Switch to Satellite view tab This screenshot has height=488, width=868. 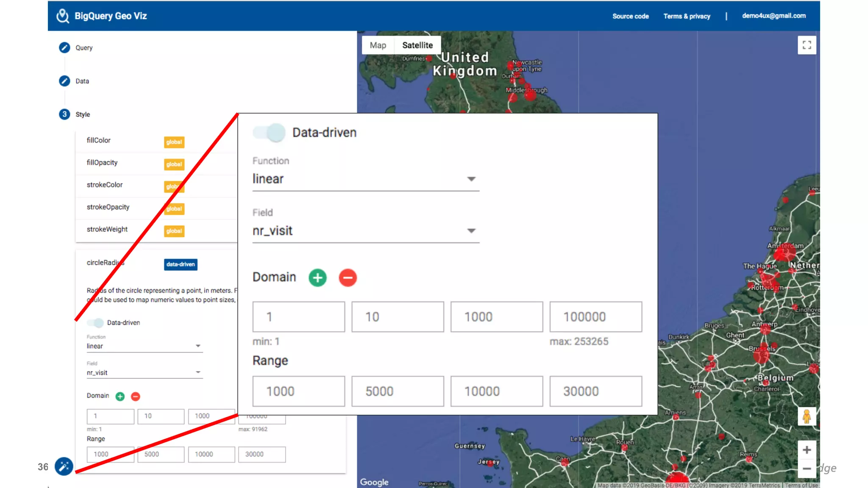(417, 45)
